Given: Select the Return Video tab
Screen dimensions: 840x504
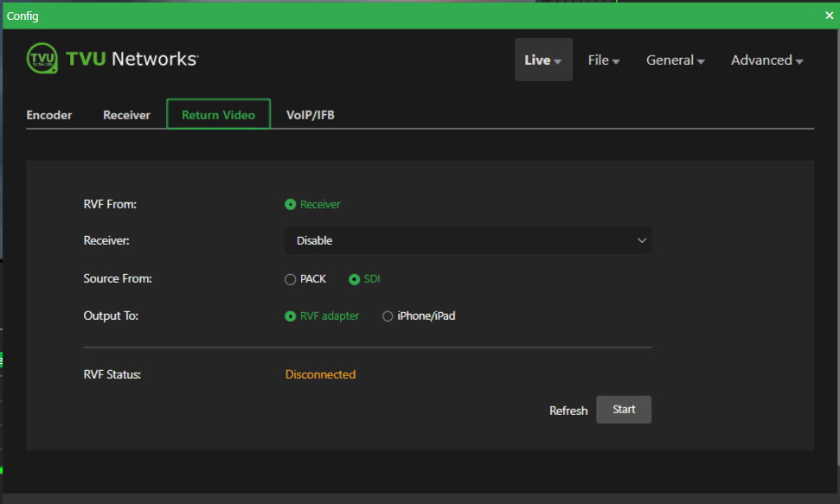Looking at the screenshot, I should (218, 114).
